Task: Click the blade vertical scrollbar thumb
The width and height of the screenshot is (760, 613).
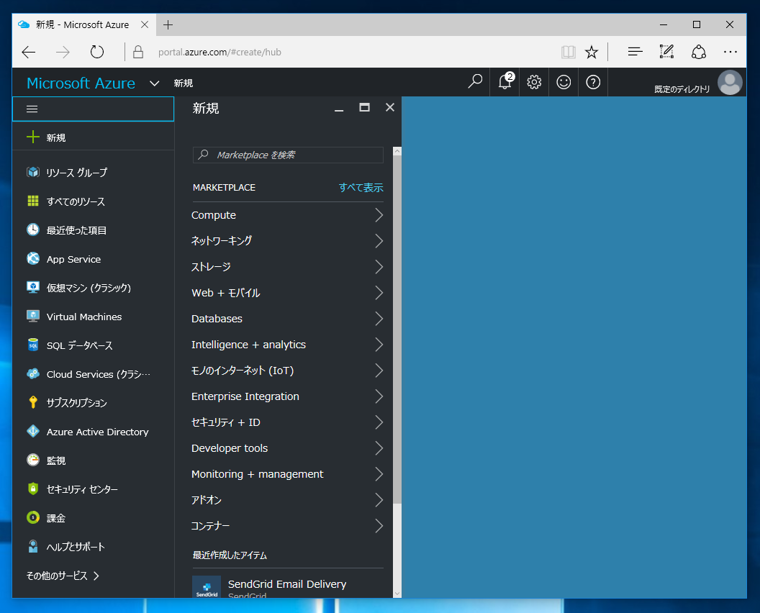Action: [x=397, y=330]
